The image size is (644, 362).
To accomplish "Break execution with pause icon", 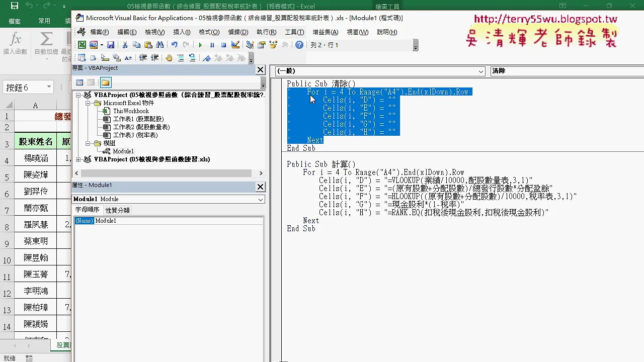I will click(212, 45).
